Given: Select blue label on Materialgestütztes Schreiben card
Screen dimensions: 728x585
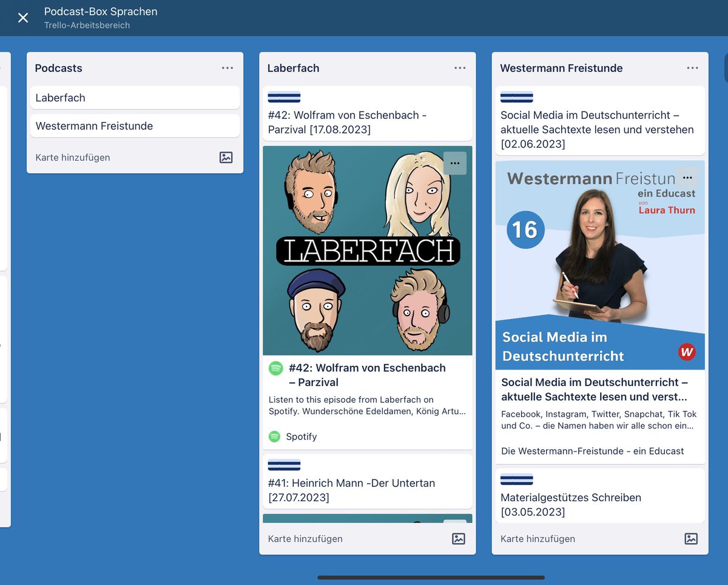Looking at the screenshot, I should [517, 479].
